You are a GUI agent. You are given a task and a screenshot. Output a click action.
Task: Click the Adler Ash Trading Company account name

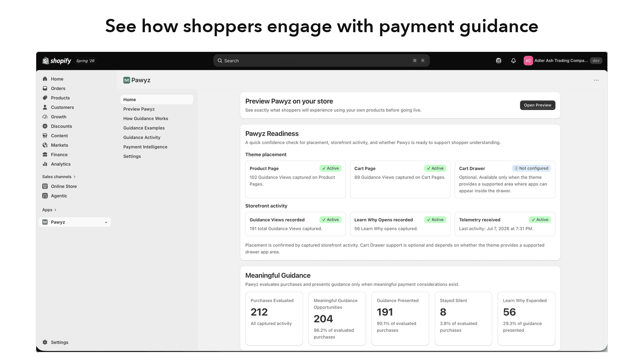tap(561, 61)
